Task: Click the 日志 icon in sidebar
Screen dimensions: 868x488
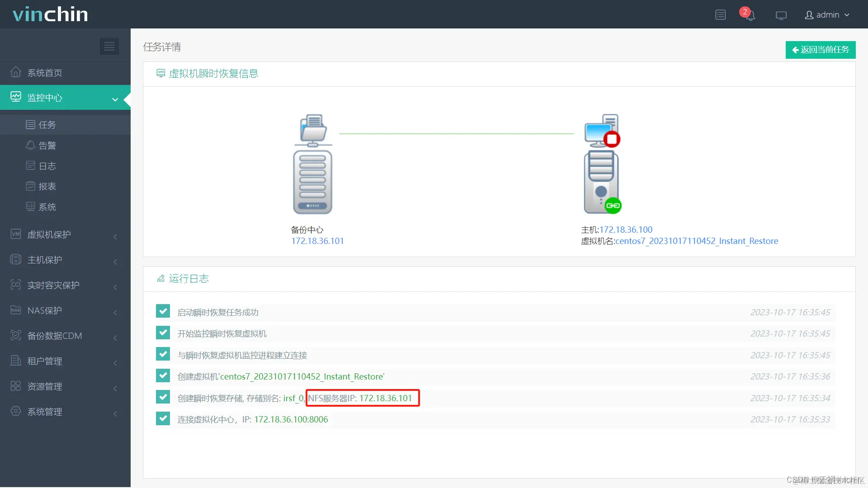Action: pos(30,165)
